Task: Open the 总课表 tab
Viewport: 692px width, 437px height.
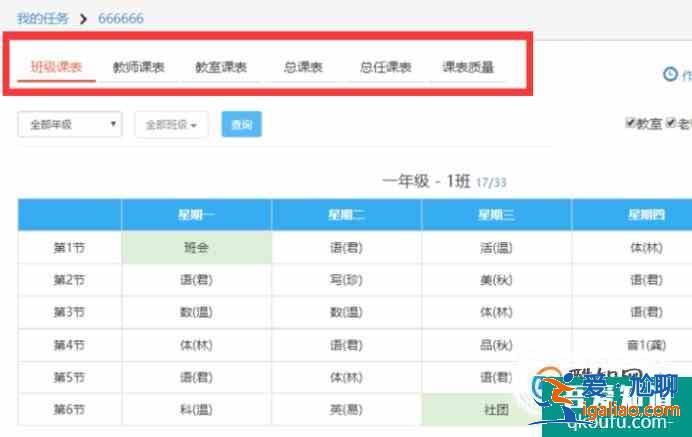Action: [x=303, y=68]
